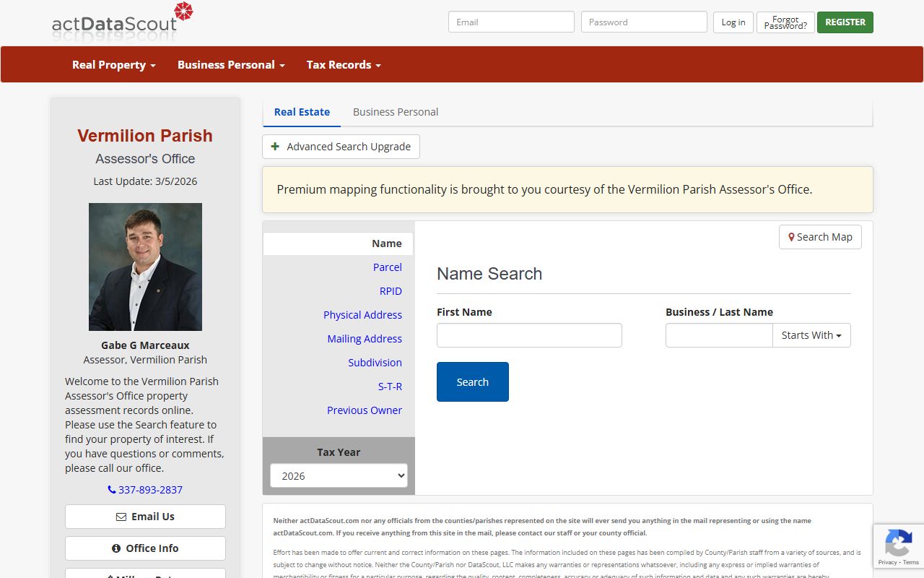
Task: Expand the Tax Records menu
Action: coord(344,64)
